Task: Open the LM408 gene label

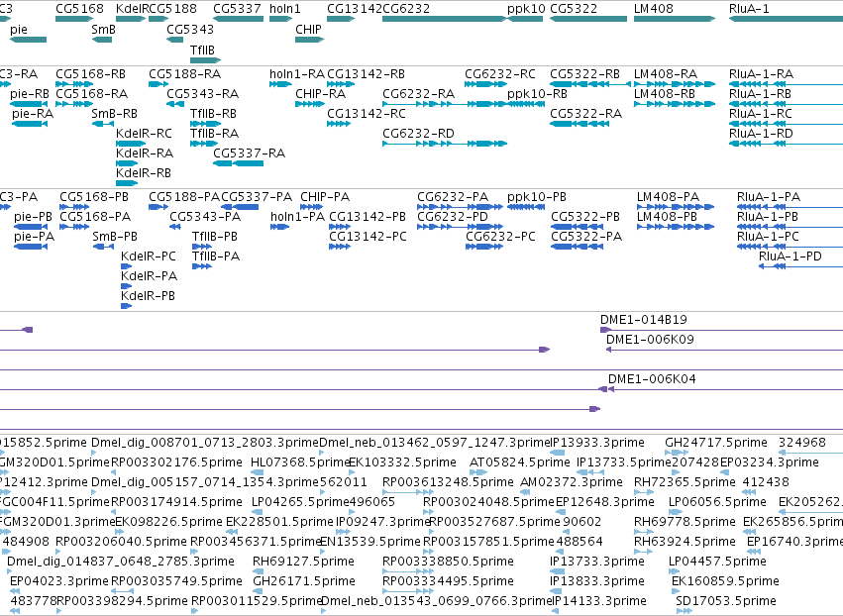Action: (x=653, y=9)
